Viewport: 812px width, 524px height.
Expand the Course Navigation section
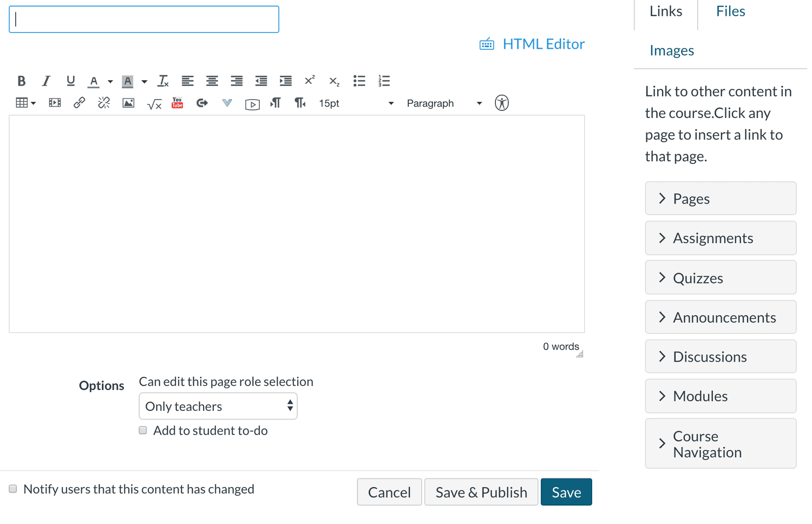tap(721, 444)
